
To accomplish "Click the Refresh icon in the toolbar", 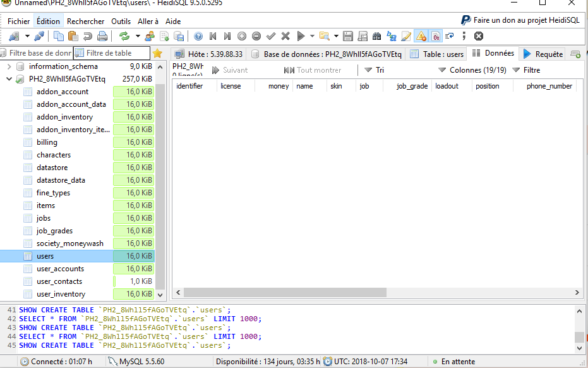I will click(124, 36).
